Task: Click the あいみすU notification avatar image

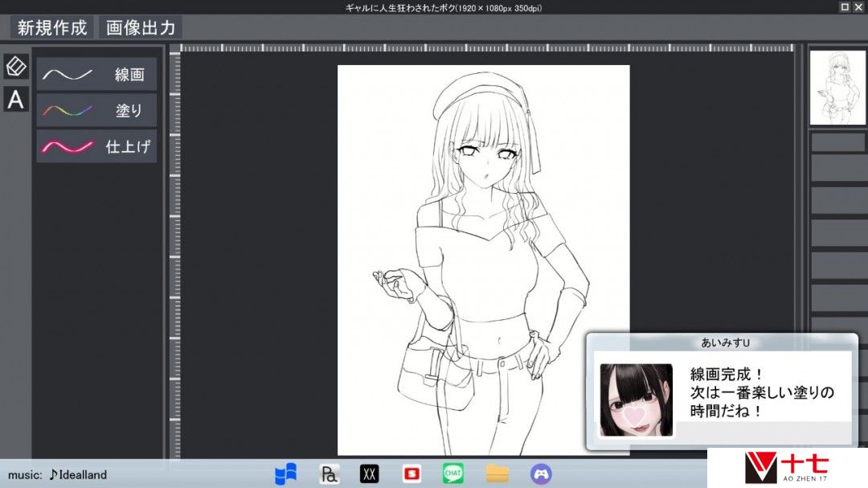Action: [x=636, y=400]
